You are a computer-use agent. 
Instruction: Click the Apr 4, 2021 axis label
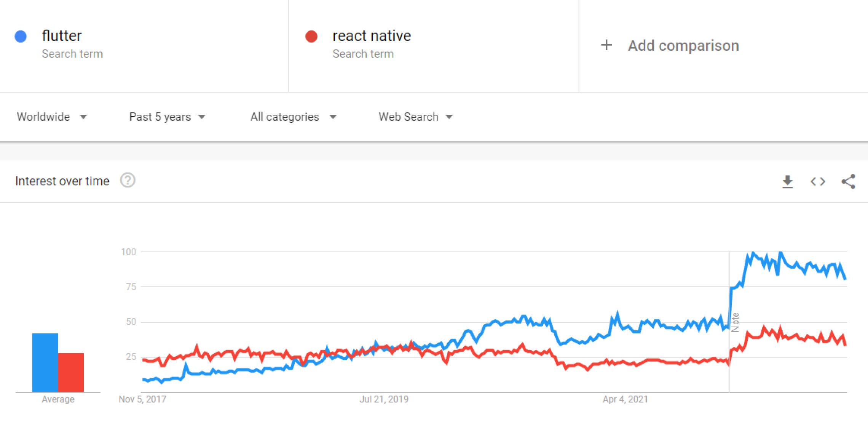coord(625,399)
